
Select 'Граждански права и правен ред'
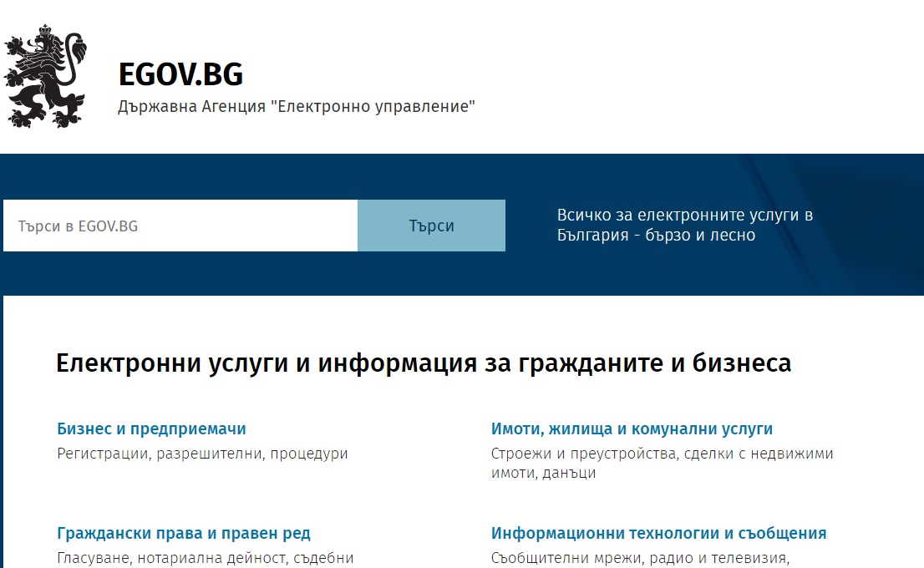click(184, 532)
